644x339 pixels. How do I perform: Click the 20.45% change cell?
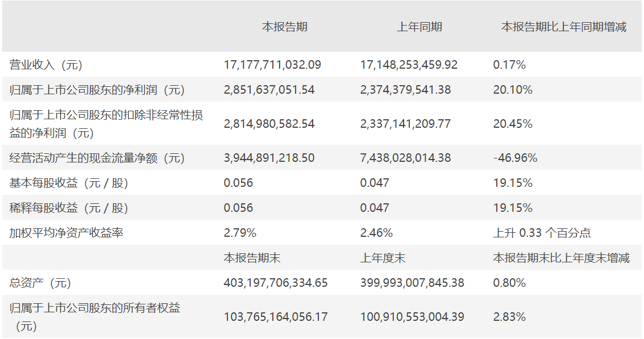pos(513,124)
